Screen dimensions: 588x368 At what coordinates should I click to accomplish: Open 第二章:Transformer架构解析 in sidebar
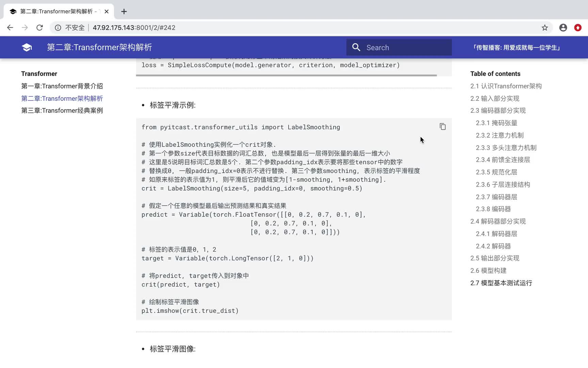click(x=62, y=98)
